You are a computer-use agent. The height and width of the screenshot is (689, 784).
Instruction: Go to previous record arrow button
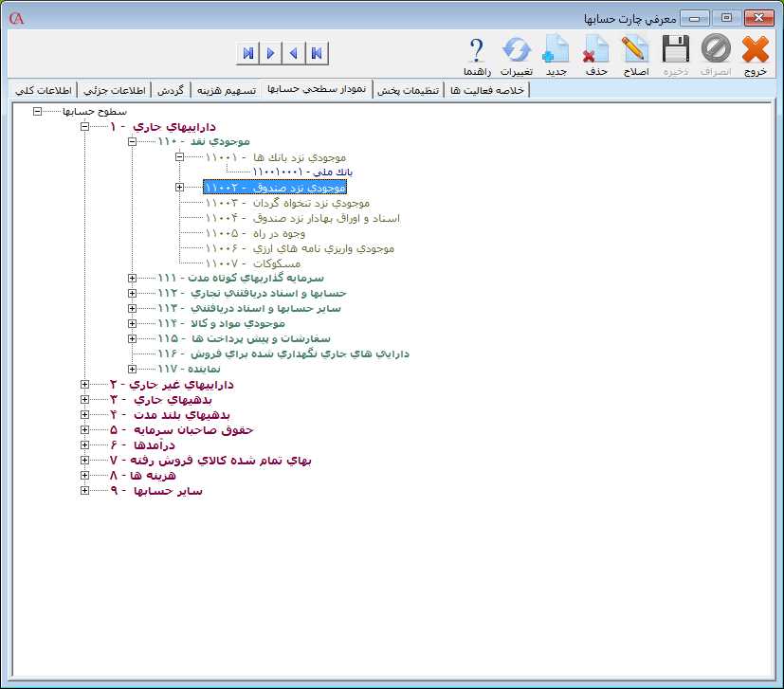tap(293, 53)
